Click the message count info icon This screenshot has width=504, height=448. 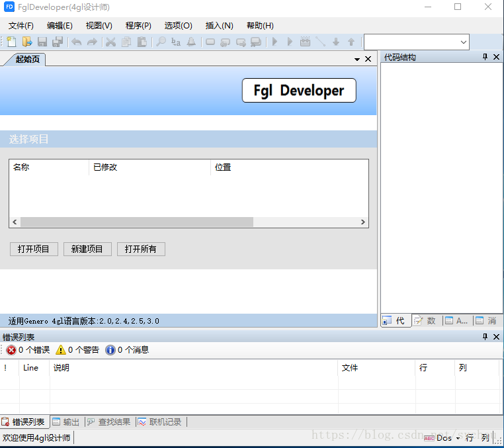(110, 350)
